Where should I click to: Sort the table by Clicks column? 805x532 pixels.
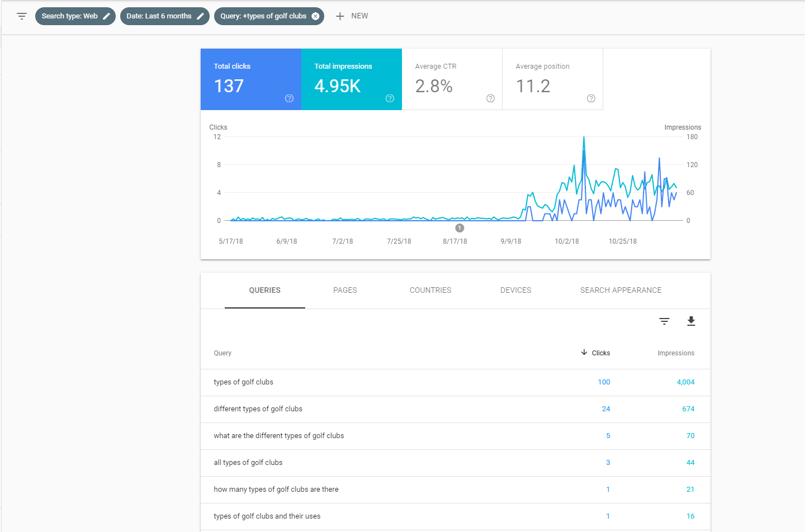coord(600,353)
